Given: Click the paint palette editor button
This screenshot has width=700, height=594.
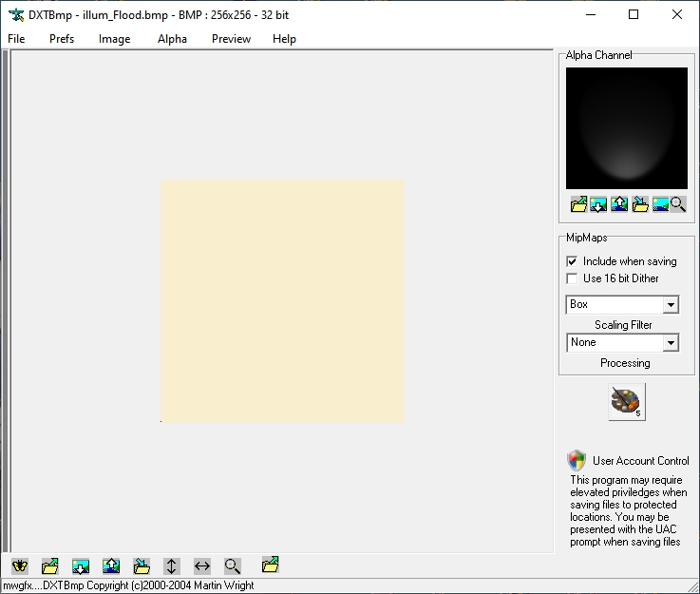Looking at the screenshot, I should click(627, 401).
